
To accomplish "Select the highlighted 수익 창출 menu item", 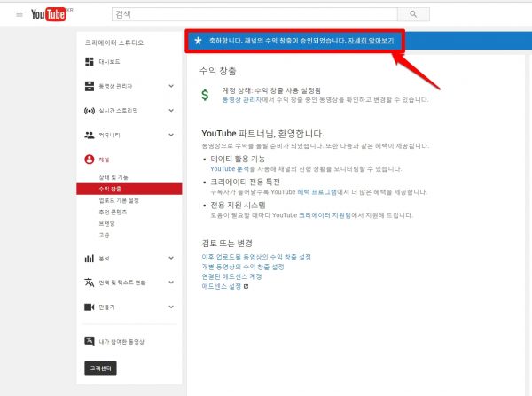I will [x=129, y=189].
